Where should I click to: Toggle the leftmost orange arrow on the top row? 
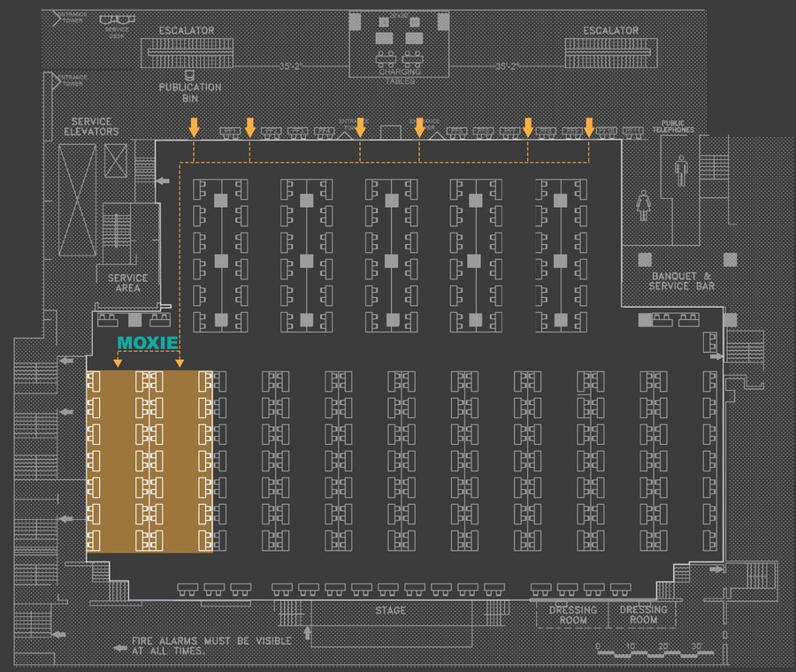point(193,126)
